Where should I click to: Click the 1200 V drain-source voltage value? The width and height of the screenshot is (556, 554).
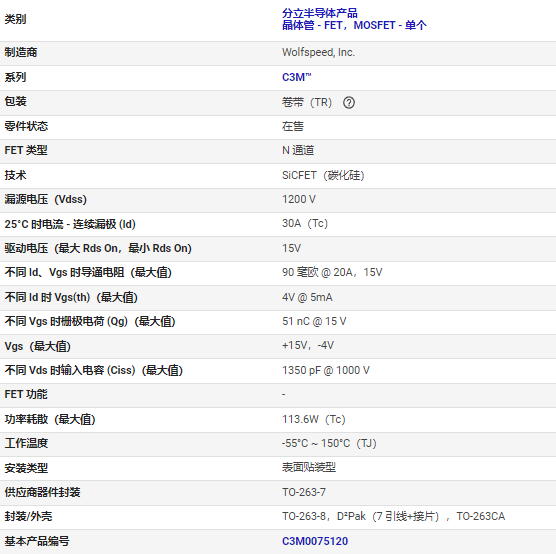click(x=299, y=199)
